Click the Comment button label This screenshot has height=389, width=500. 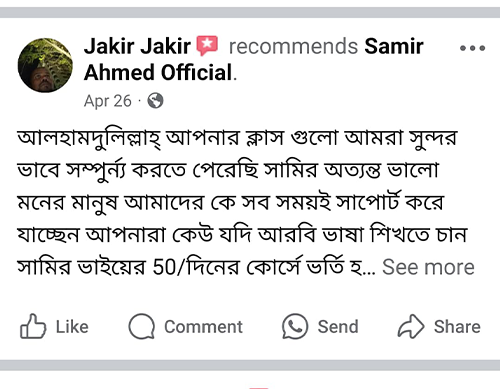203,327
